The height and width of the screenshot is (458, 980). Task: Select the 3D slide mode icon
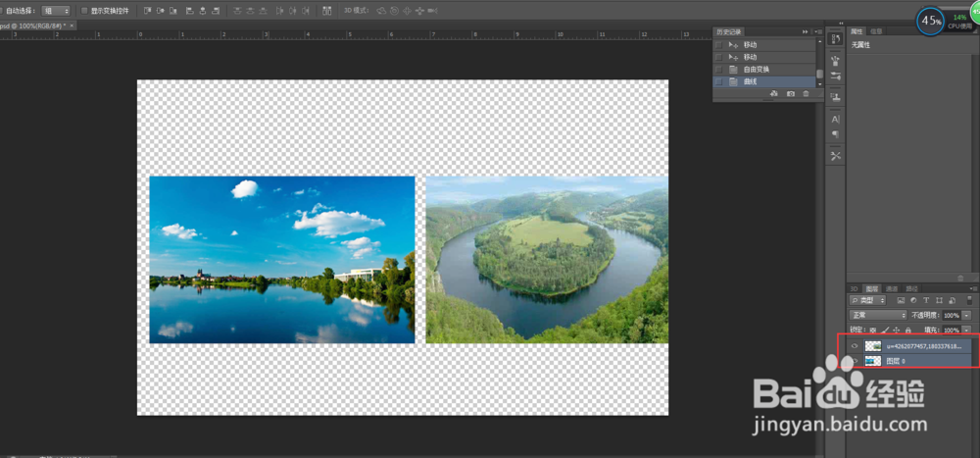click(x=418, y=11)
